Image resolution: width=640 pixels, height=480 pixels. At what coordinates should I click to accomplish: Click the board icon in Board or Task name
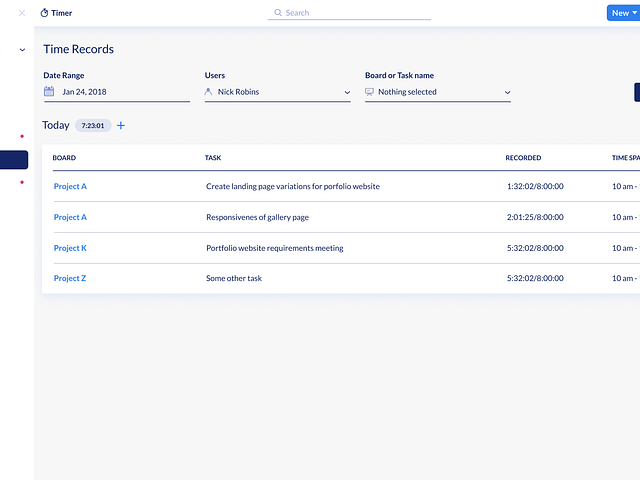[x=369, y=92]
